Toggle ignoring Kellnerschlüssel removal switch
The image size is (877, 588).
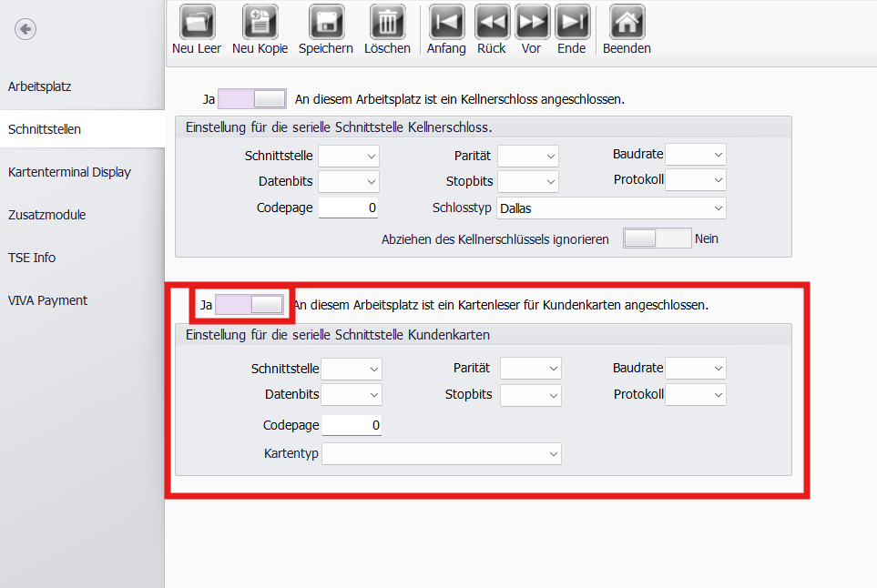click(657, 238)
